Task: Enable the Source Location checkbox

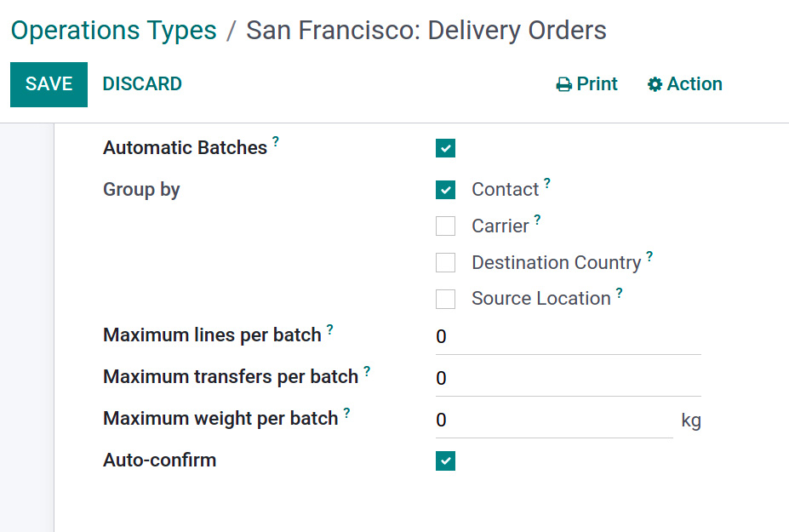Action: [445, 299]
